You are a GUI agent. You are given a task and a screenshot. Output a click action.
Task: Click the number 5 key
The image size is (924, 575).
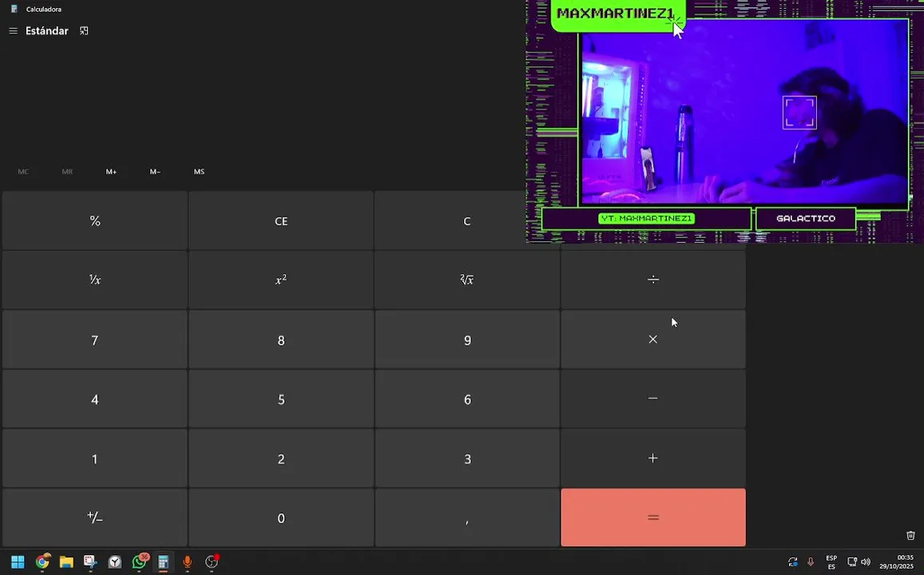(281, 399)
